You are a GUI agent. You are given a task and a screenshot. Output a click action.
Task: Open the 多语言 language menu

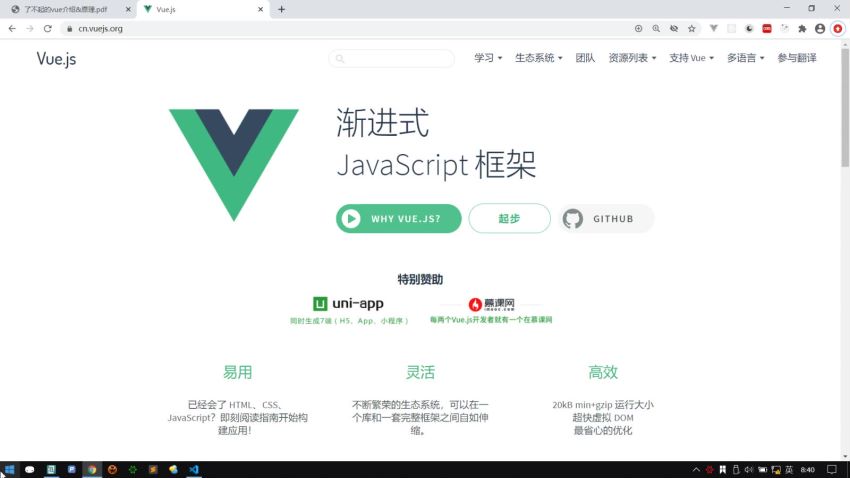click(x=745, y=58)
